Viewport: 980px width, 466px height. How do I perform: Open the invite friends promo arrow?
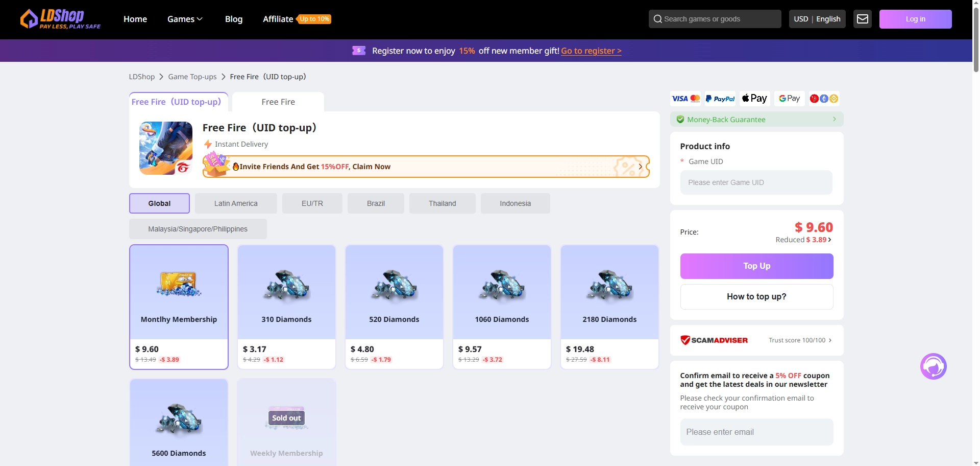click(640, 167)
